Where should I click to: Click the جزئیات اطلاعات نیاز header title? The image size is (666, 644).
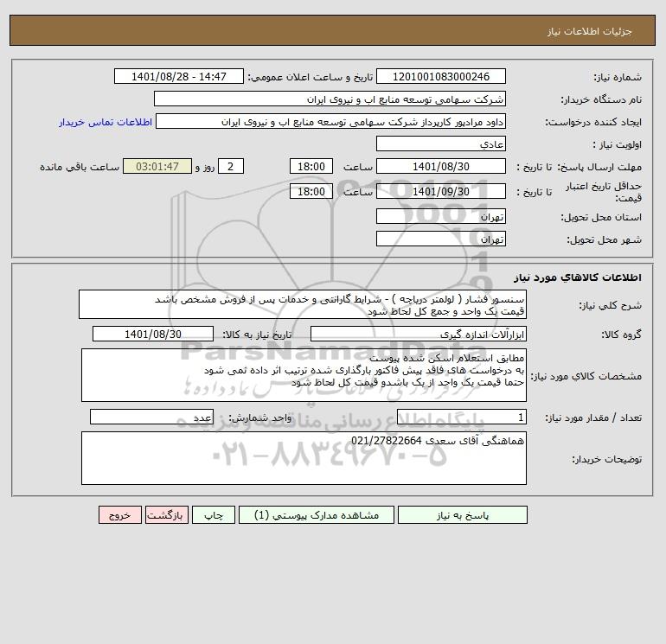coord(590,31)
